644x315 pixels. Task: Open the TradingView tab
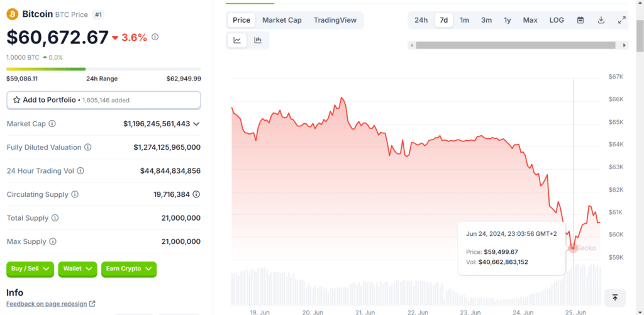pos(334,20)
